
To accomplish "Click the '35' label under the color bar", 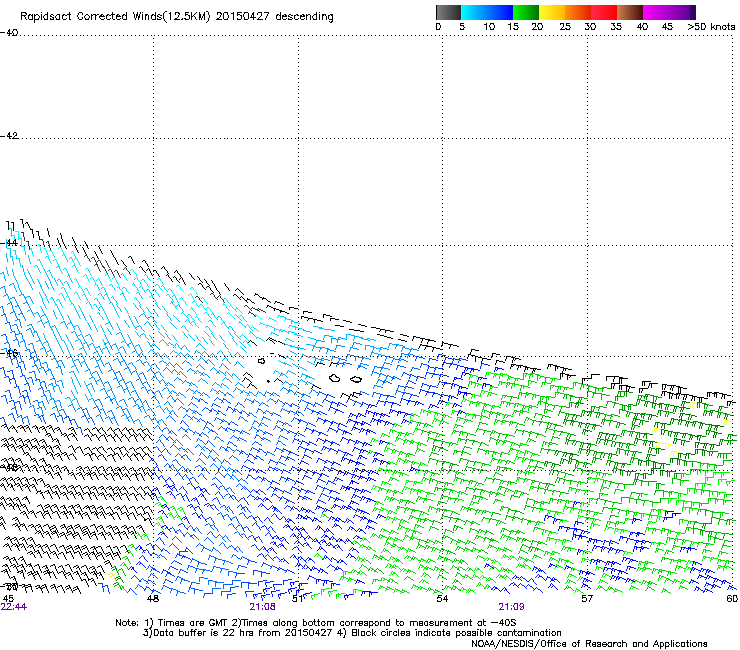I will [x=616, y=26].
